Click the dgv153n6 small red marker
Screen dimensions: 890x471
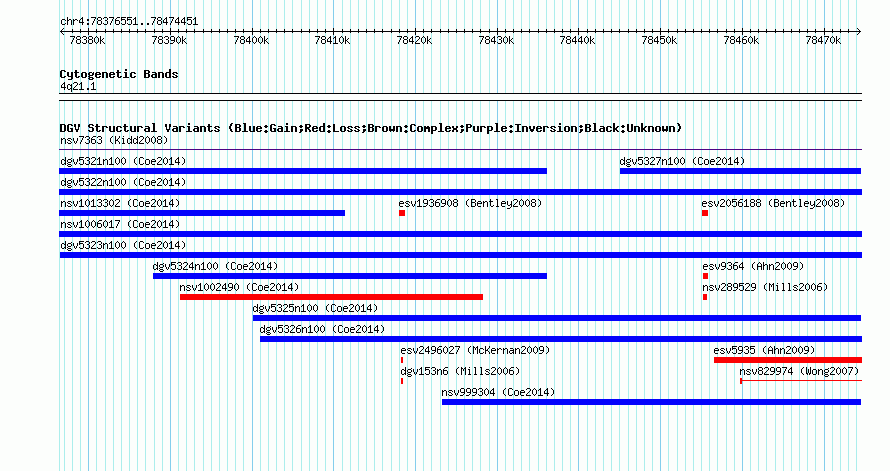point(402,381)
